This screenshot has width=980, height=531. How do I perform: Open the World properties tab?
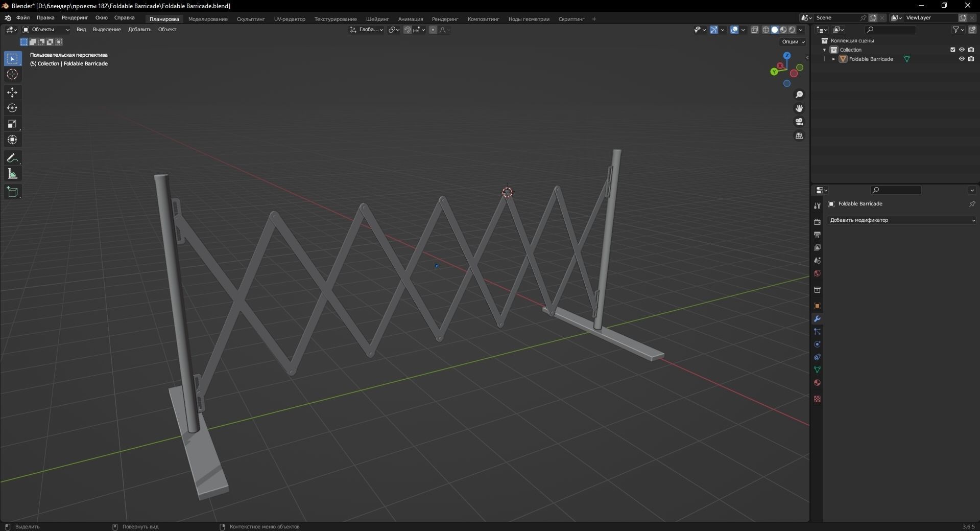tap(817, 273)
